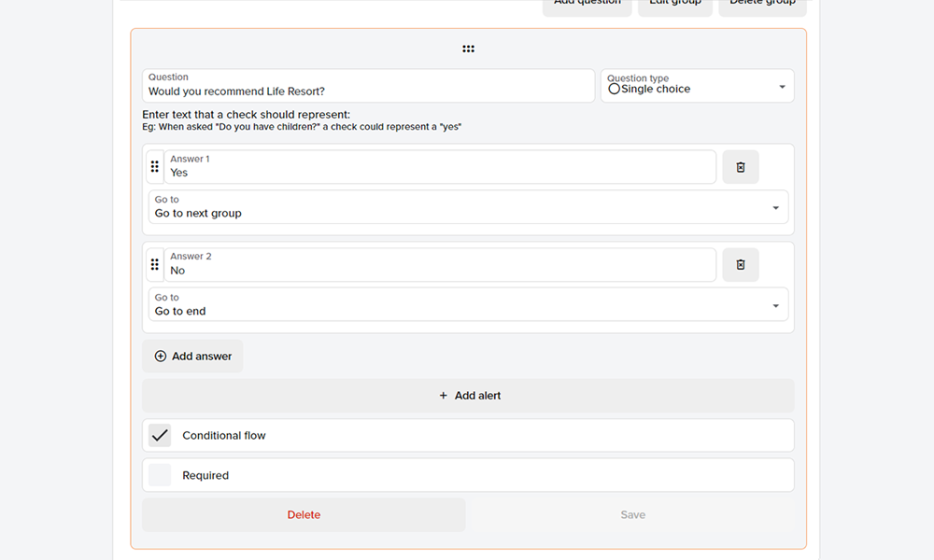Click the Add answer button

click(x=192, y=356)
